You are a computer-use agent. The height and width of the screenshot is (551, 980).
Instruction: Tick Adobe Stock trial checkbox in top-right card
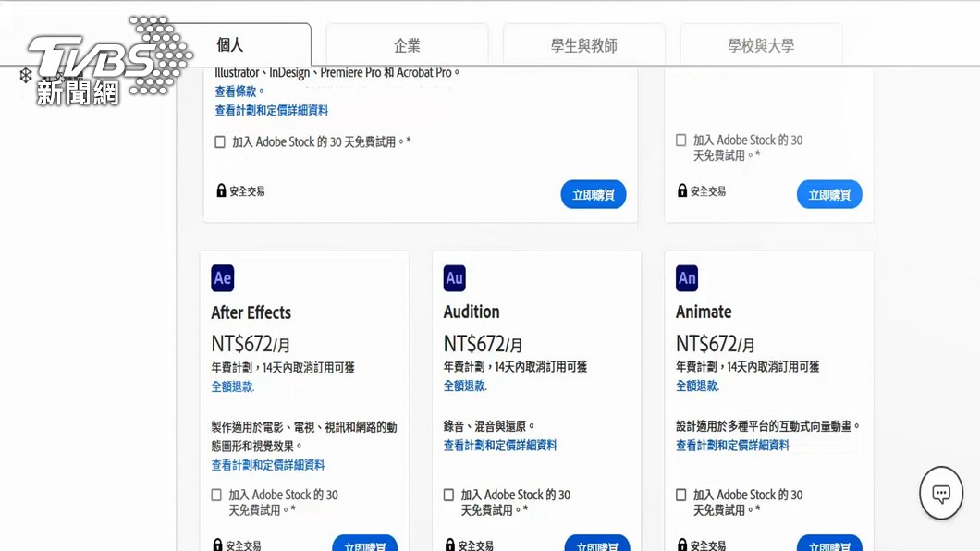click(681, 140)
